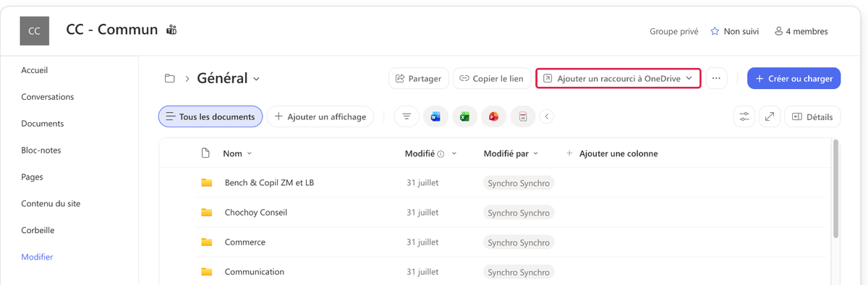Open the Modifié par column dropdown
Image resolution: width=868 pixels, height=285 pixels.
pyautogui.click(x=535, y=153)
